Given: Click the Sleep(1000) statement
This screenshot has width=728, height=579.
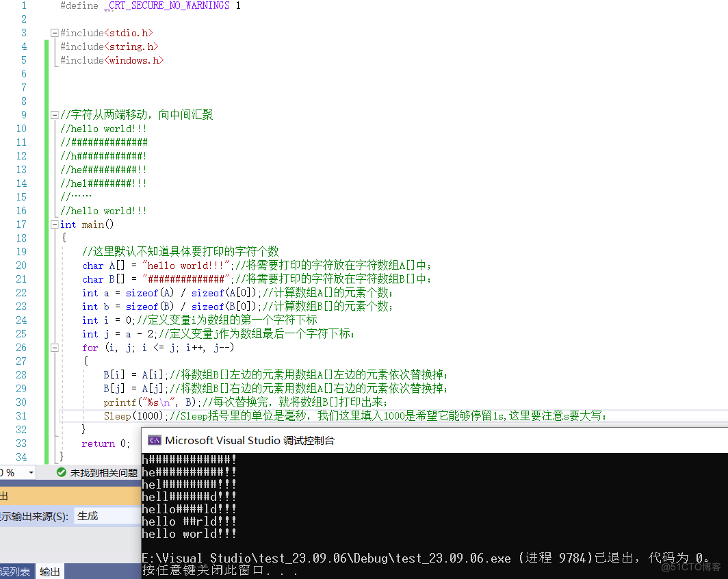Looking at the screenshot, I should click(135, 415).
